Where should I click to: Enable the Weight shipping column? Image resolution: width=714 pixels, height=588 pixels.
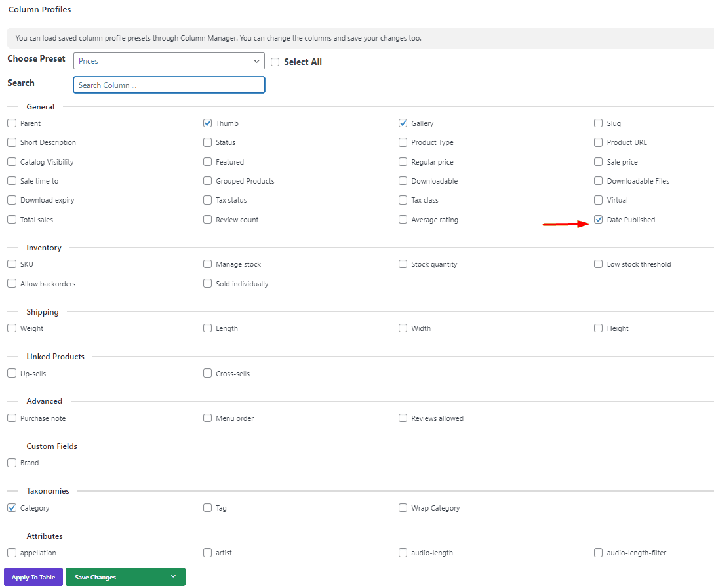(11, 328)
